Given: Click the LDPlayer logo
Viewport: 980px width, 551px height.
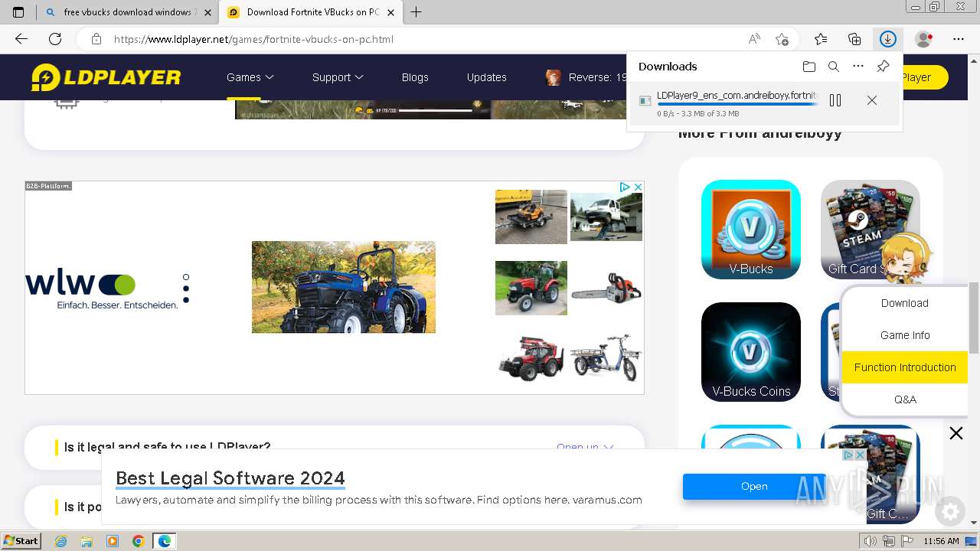Looking at the screenshot, I should click(x=106, y=77).
